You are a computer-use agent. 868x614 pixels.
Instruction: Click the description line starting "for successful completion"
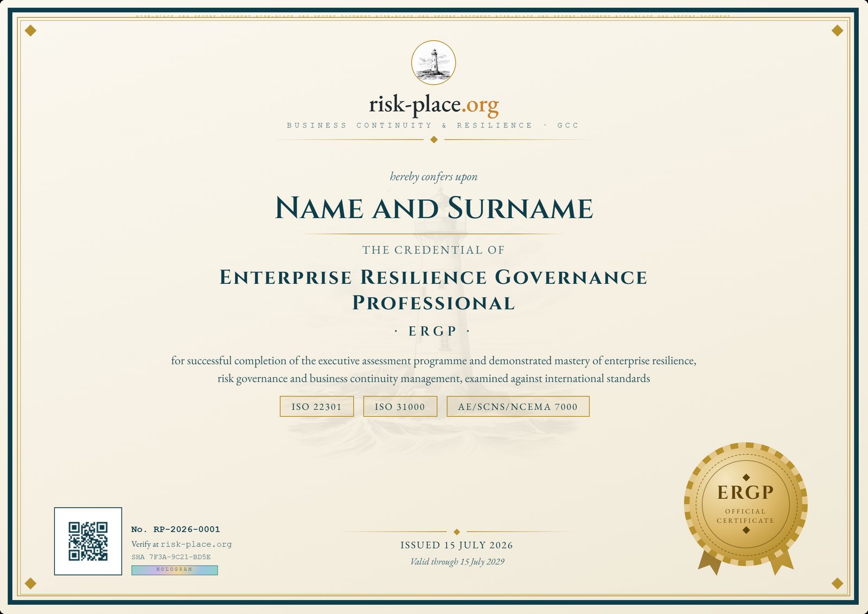pyautogui.click(x=433, y=360)
